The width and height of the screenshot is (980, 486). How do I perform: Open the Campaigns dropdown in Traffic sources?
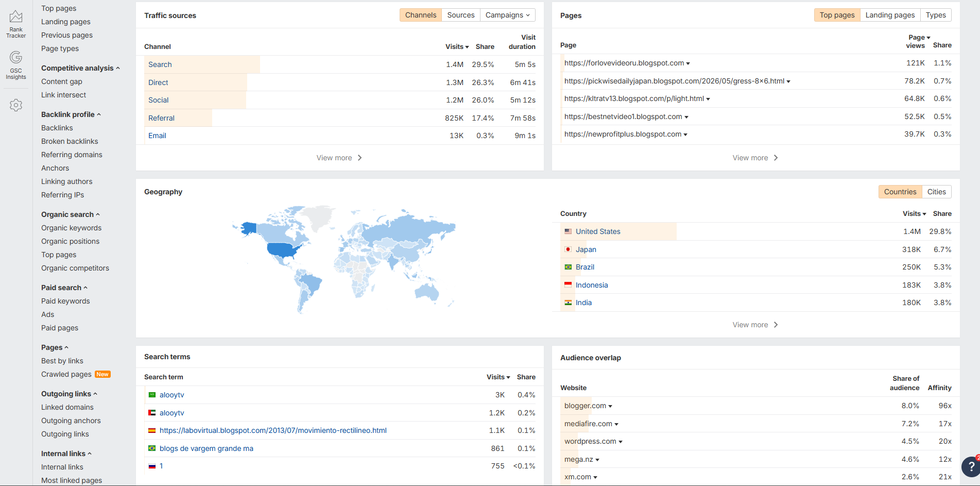coord(507,15)
